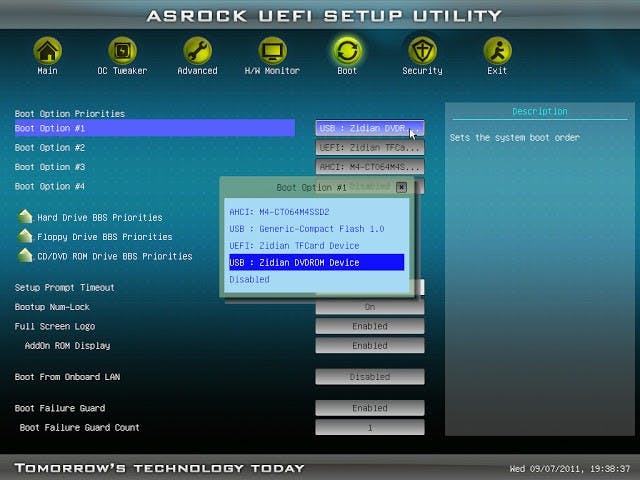Click the Boot Option #1 popup title
Viewport: 640px width, 480px height.
311,187
